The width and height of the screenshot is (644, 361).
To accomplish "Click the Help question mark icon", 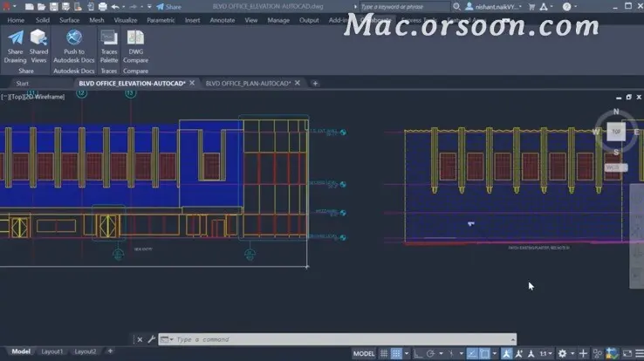I will [x=567, y=7].
